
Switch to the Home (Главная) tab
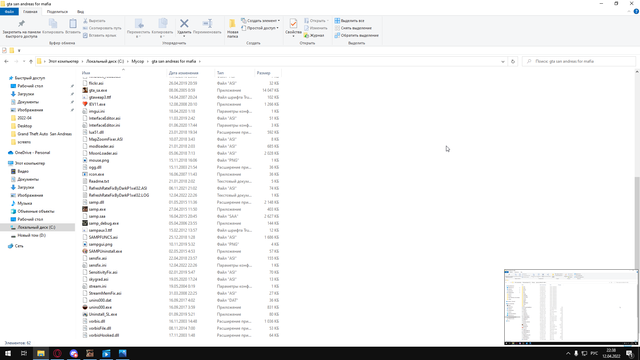[30, 12]
